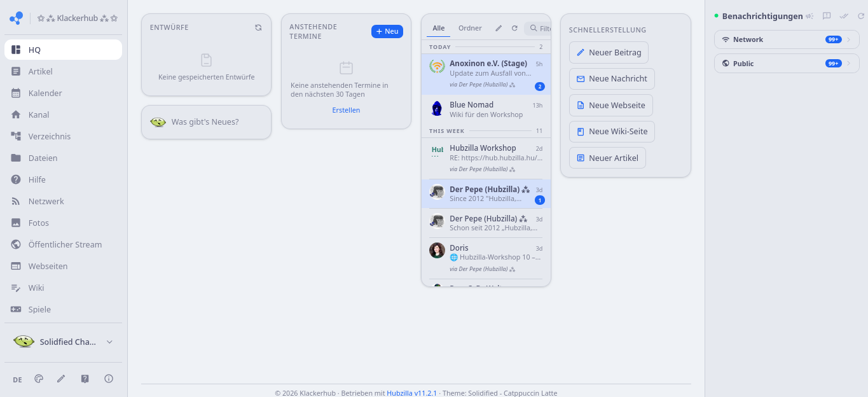This screenshot has height=397, width=868.
Task: Click the megaphone icon beside Benachrichtigungen
Action: (809, 16)
